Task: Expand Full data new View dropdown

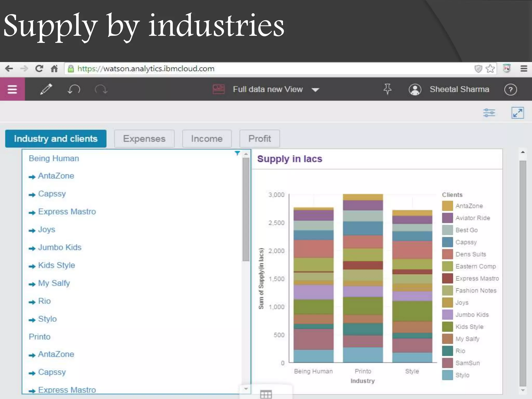Action: tap(315, 90)
